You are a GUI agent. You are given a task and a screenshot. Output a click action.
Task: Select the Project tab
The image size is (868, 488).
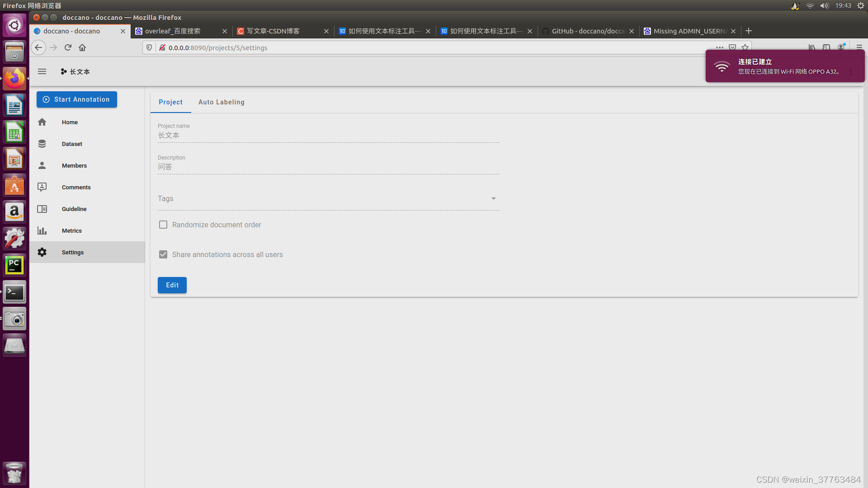[x=170, y=102]
